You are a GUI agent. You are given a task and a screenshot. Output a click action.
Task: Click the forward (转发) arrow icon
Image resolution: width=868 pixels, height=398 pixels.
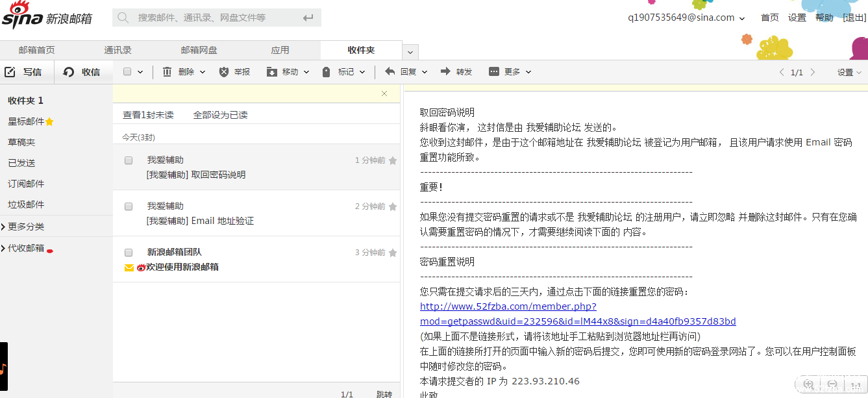pos(445,71)
